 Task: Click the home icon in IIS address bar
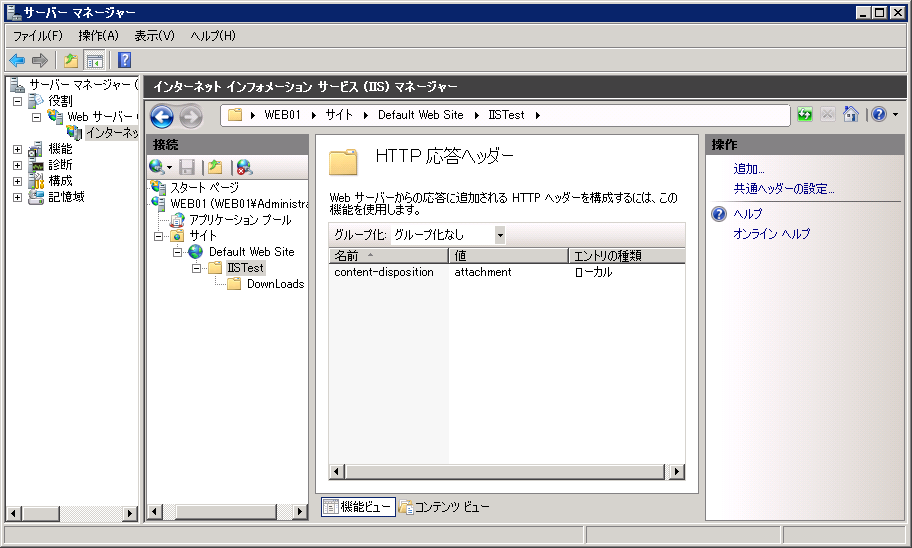pos(850,114)
